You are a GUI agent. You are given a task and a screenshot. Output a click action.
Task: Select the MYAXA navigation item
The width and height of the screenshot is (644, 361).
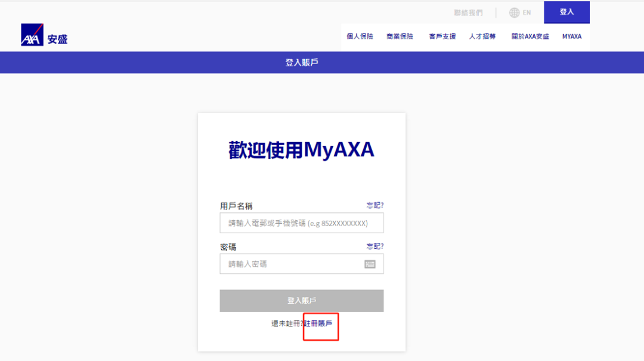pos(571,36)
